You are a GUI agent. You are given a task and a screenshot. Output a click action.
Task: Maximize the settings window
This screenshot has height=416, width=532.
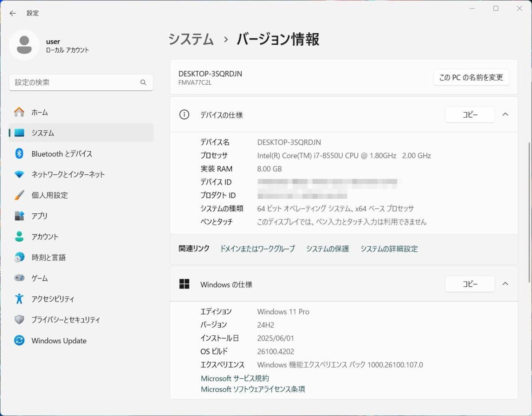coord(496,8)
